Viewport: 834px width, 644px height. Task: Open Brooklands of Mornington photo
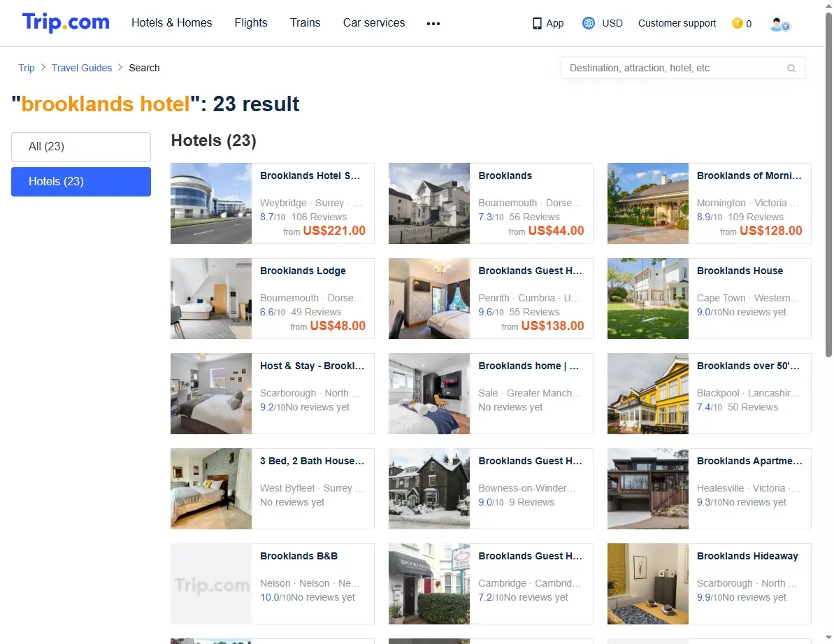[x=648, y=203]
